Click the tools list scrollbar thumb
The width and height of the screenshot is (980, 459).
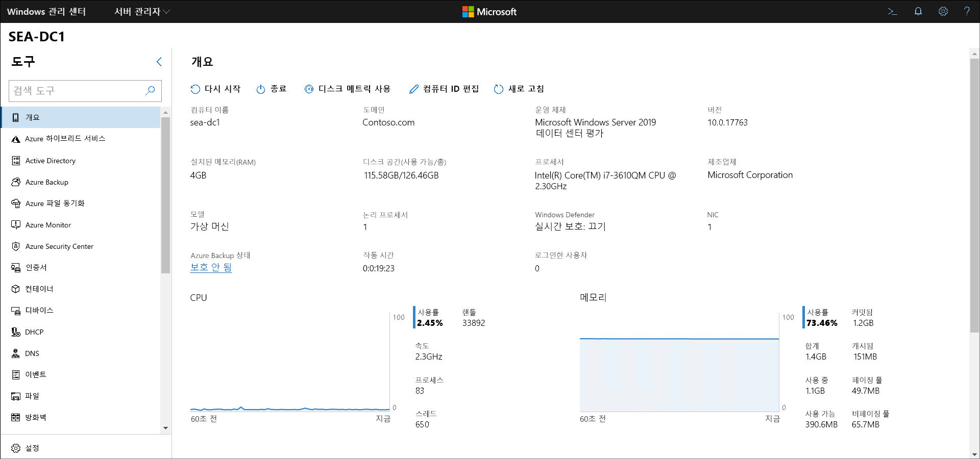165,195
